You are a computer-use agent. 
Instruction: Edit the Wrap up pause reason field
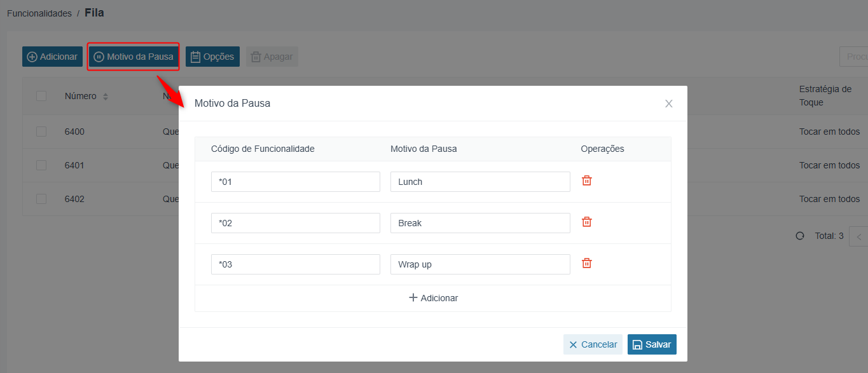click(480, 264)
